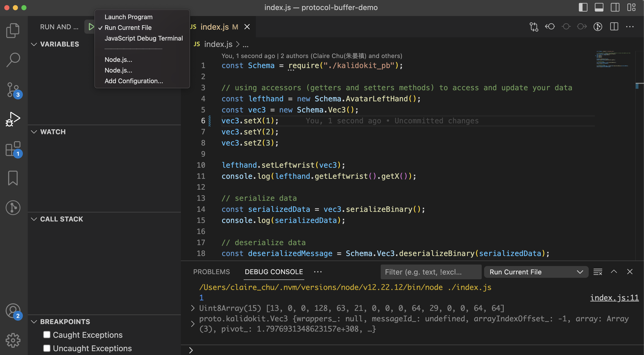Select Launch Program menu item
Viewport: 644px width, 355px height.
128,16
